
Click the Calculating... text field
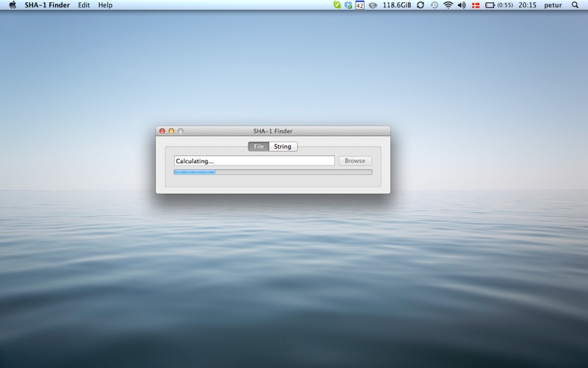tap(254, 160)
